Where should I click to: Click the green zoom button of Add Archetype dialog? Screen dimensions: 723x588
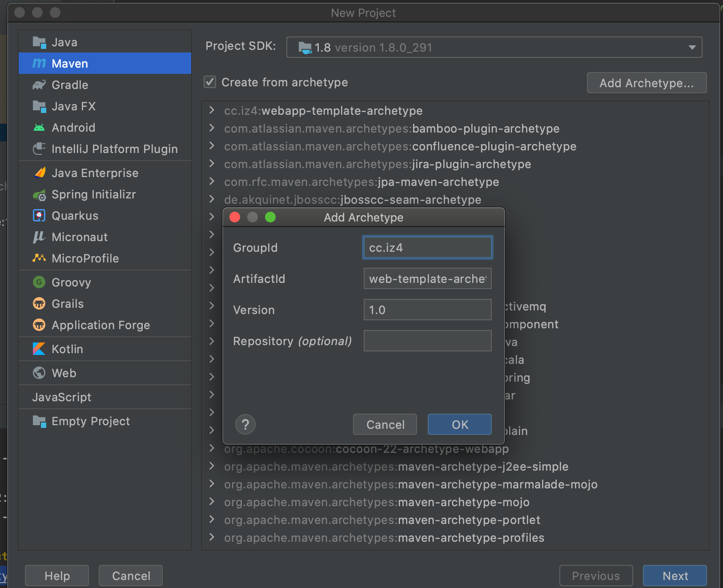270,217
